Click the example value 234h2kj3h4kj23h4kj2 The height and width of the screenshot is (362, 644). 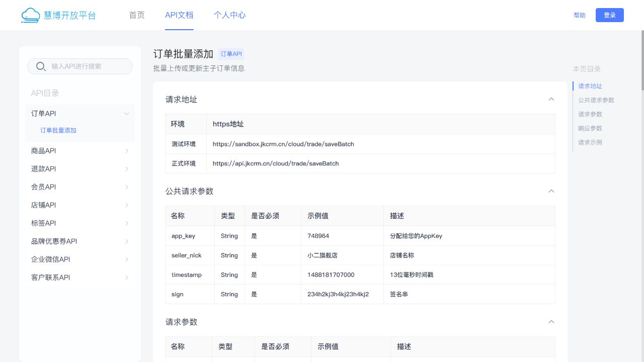tap(338, 294)
